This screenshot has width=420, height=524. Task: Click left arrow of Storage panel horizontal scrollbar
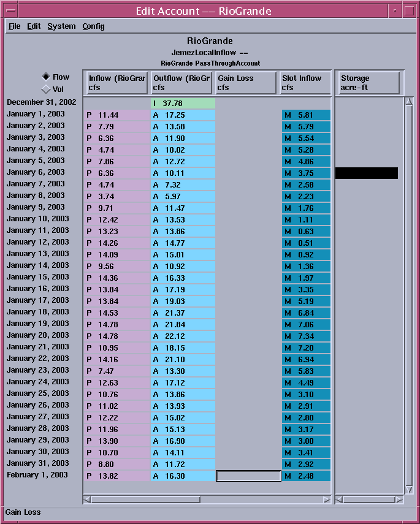tap(338, 499)
